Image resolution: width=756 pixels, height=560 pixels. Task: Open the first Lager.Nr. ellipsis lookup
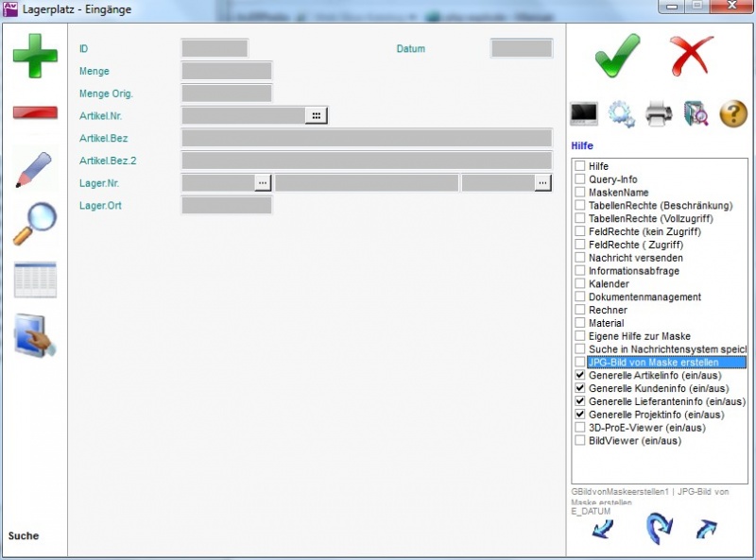tap(263, 183)
